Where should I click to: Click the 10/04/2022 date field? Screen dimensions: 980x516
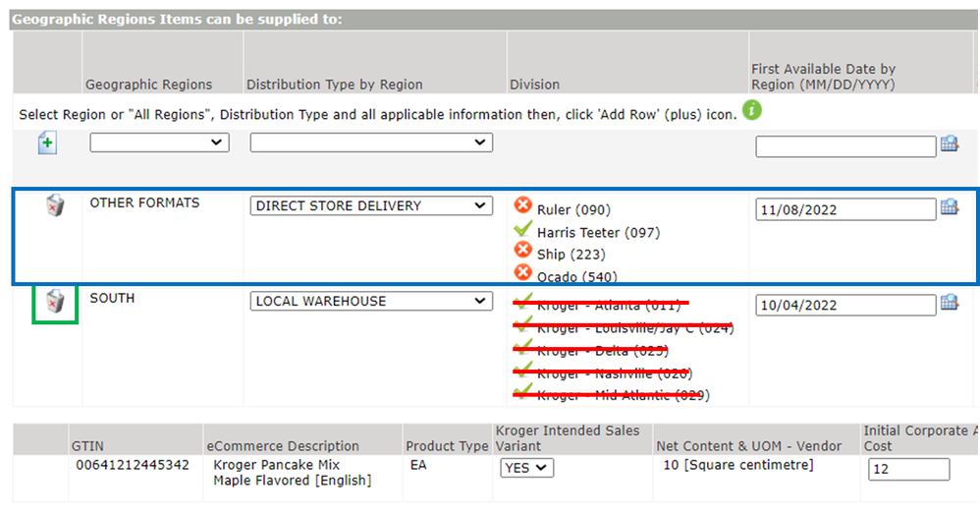[x=845, y=306]
